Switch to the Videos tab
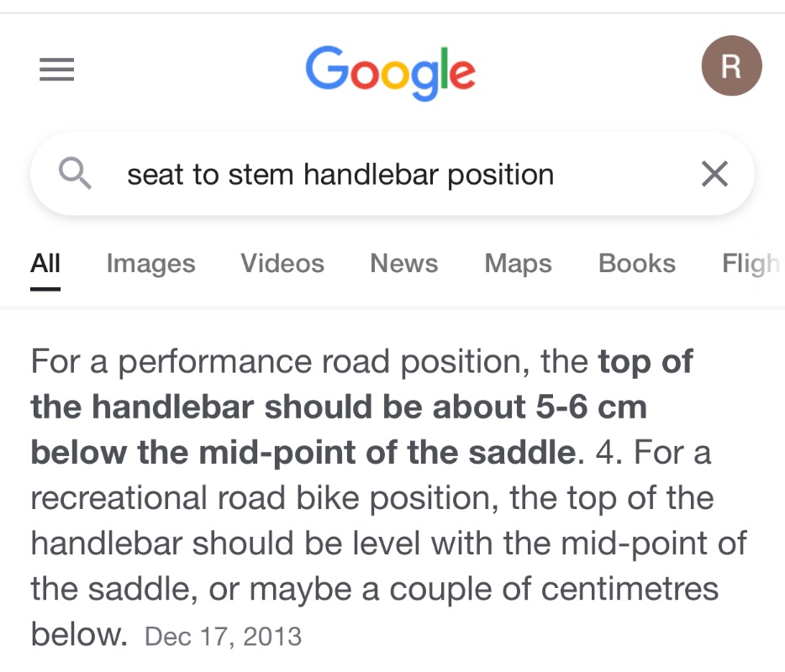This screenshot has height=672, width=785. coord(282,264)
